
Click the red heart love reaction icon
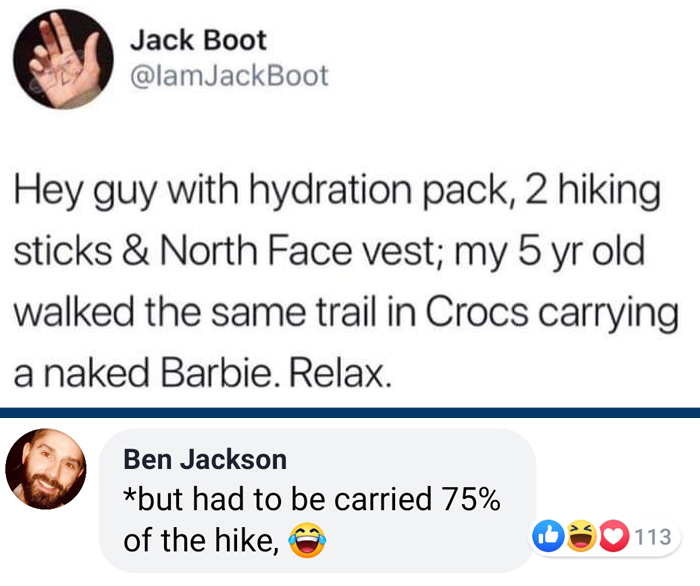click(614, 536)
